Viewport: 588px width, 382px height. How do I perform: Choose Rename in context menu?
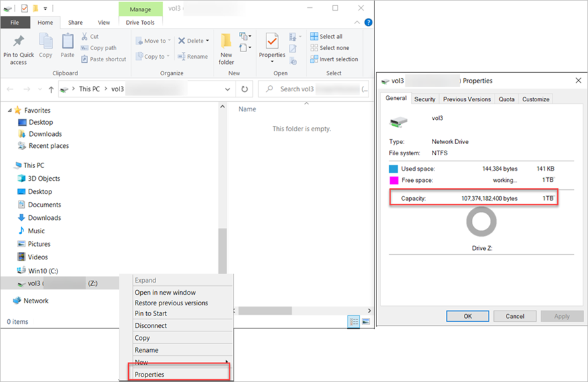[183, 350]
